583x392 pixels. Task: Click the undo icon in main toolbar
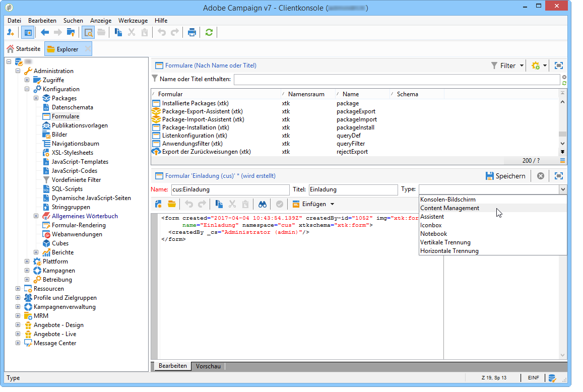162,32
